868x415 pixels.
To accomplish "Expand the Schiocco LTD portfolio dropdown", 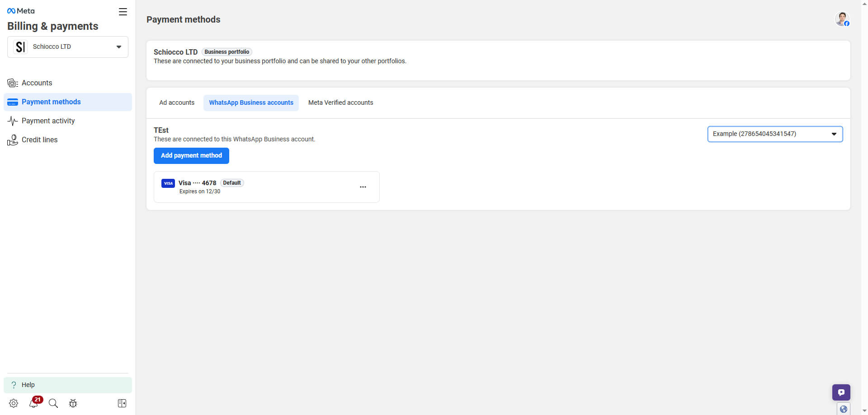I will pyautogui.click(x=68, y=47).
